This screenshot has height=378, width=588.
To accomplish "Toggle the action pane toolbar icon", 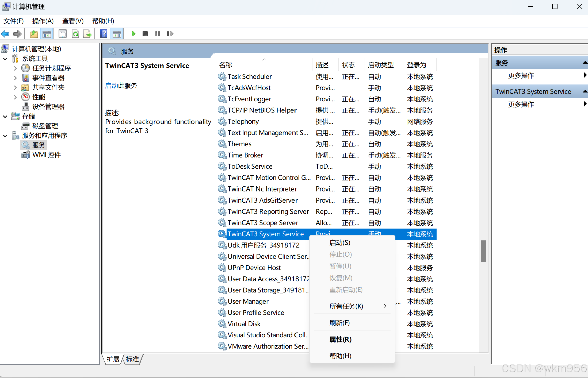I will (x=117, y=34).
